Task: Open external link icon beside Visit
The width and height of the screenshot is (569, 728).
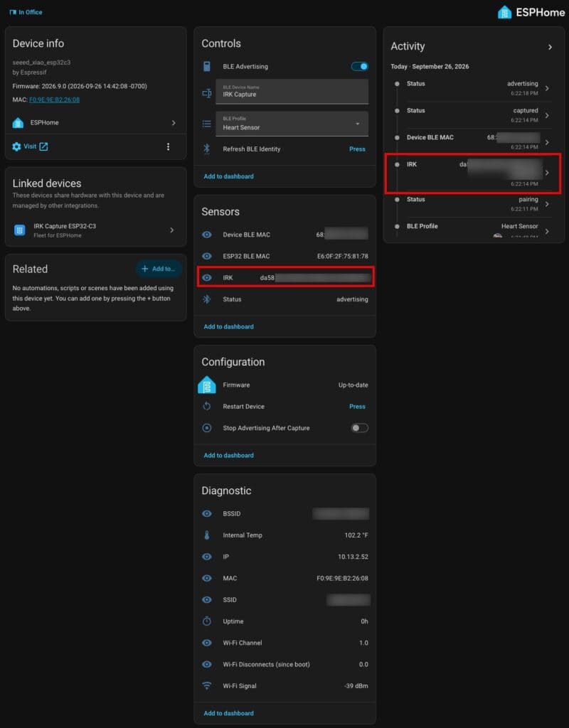Action: [43, 146]
